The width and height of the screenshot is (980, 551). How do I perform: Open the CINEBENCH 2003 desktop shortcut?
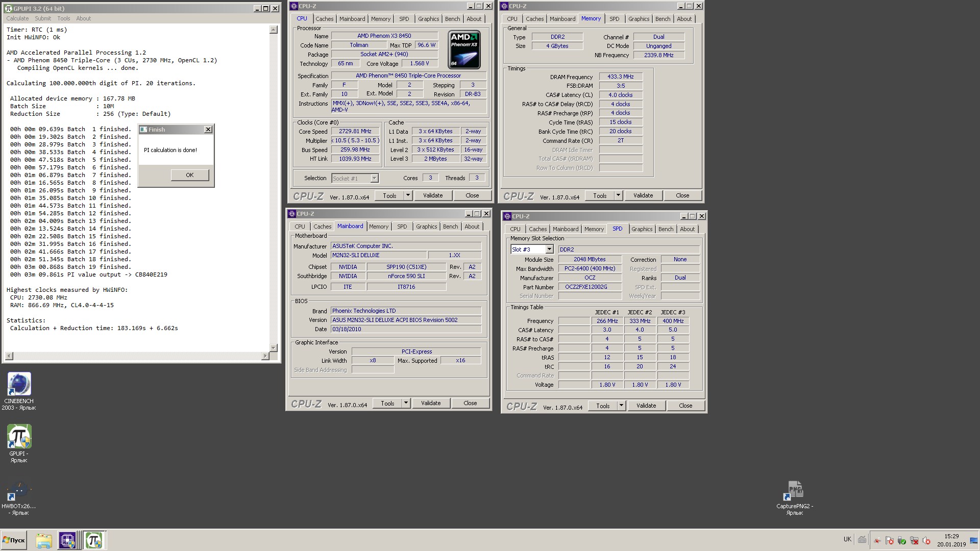click(19, 391)
